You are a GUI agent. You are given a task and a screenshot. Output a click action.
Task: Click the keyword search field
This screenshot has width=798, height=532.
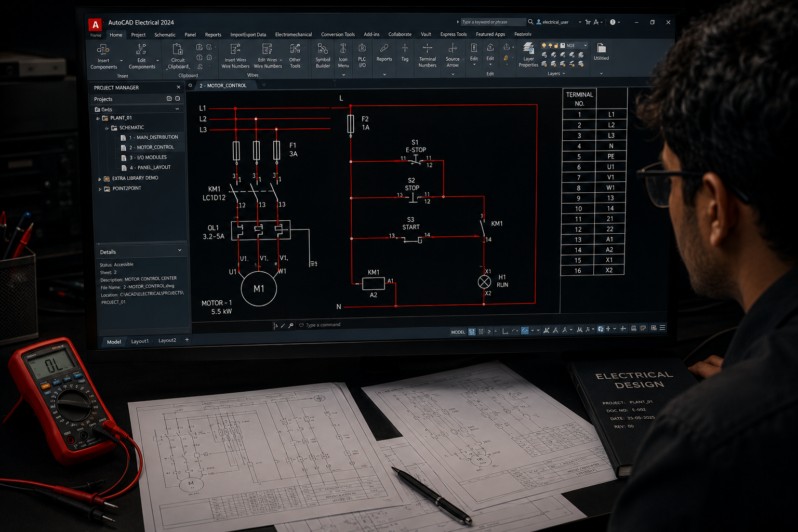(493, 22)
